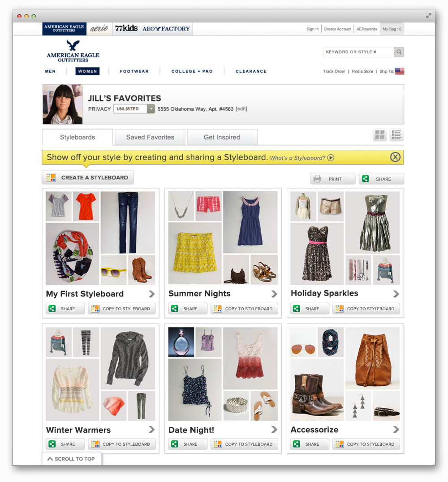Viewport: 448px width, 482px height.
Task: Copy Summer Nights to styleboard
Action: point(244,308)
